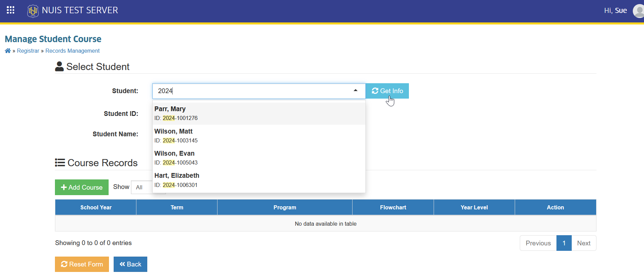Viewport: 644px width, 277px height.
Task: Click the Get Info button
Action: [387, 91]
